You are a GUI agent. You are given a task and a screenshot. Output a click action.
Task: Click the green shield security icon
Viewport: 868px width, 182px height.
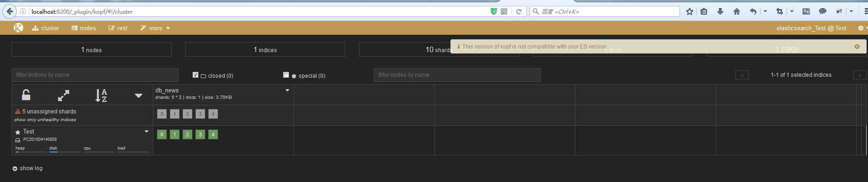[494, 11]
